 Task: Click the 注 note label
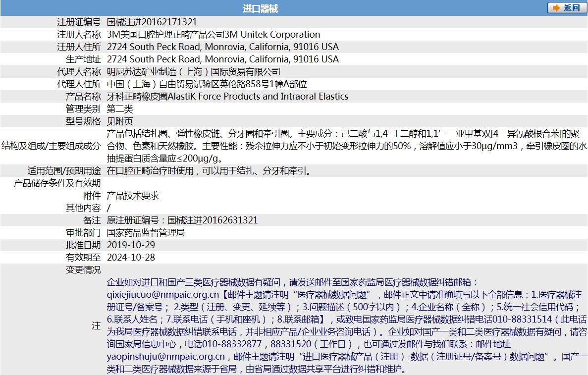[x=97, y=325]
